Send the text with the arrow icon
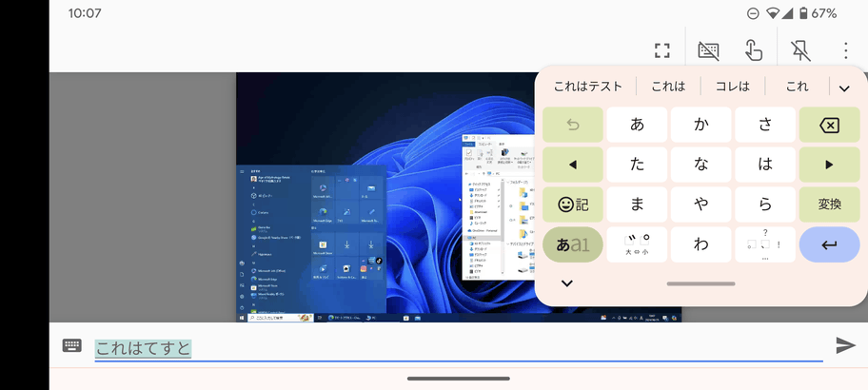This screenshot has height=390, width=868. pos(845,345)
